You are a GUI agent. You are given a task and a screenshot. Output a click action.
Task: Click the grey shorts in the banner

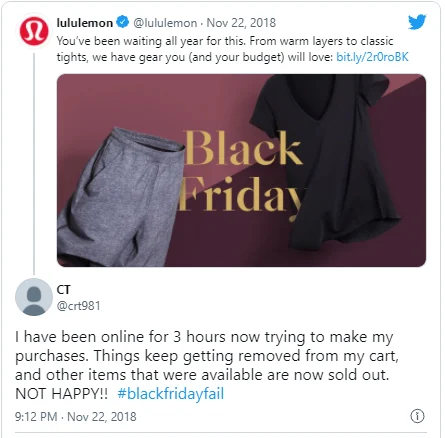121,197
